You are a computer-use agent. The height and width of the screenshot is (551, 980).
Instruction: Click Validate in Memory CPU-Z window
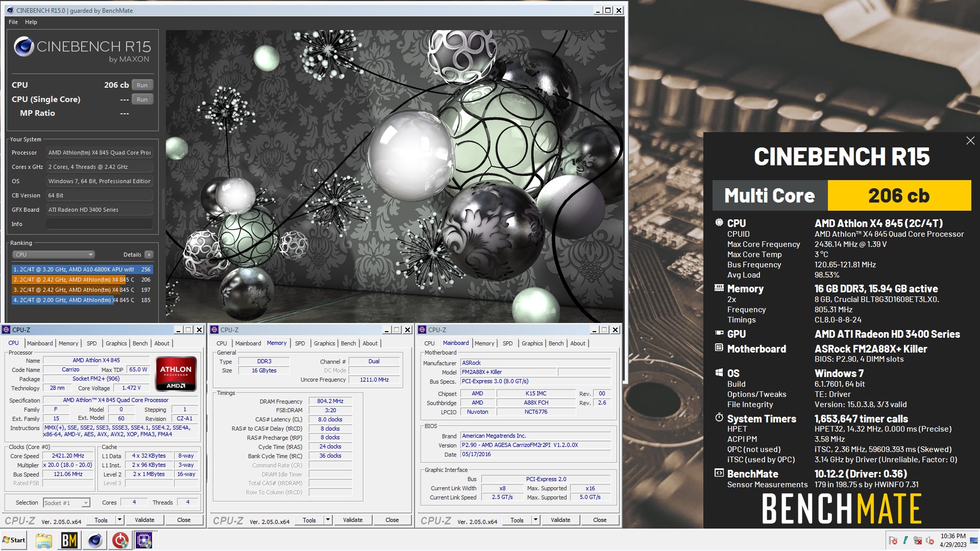pos(353,520)
